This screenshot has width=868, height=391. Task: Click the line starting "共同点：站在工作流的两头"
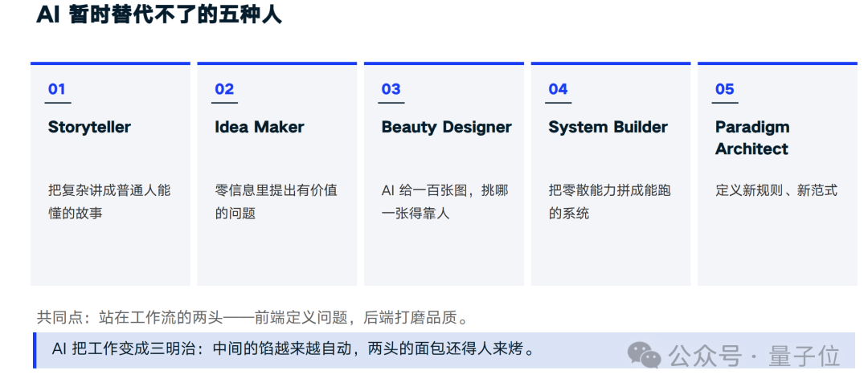tap(253, 317)
